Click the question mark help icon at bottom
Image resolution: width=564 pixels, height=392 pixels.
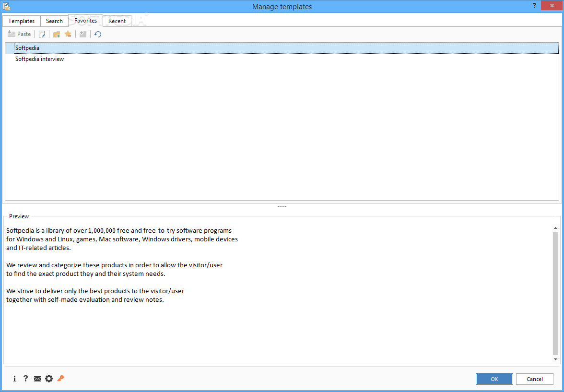click(25, 378)
